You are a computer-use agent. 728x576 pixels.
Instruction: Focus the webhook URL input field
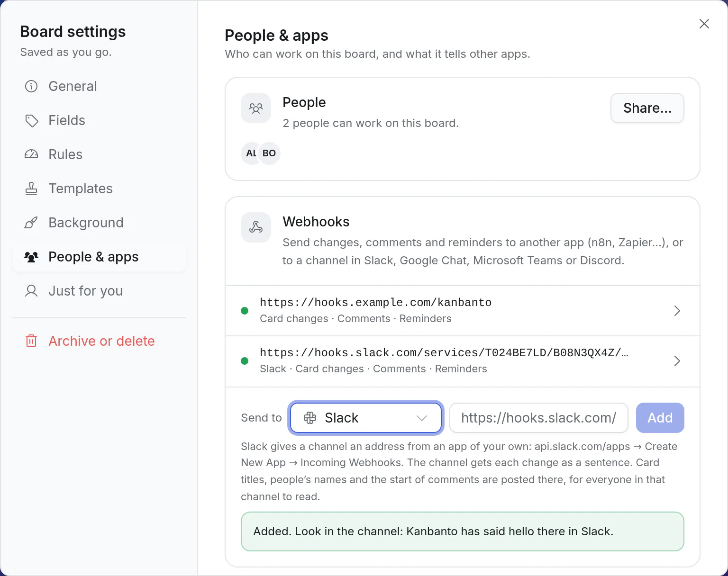click(x=539, y=418)
